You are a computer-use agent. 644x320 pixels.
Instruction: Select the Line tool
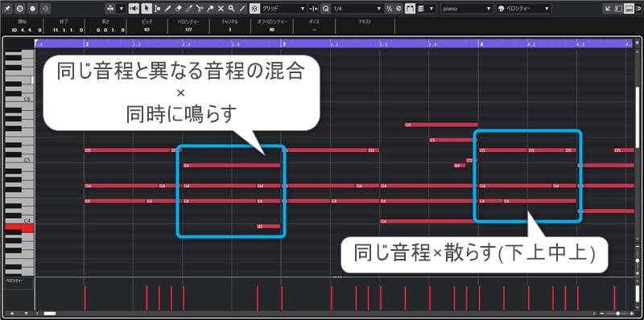(x=242, y=8)
